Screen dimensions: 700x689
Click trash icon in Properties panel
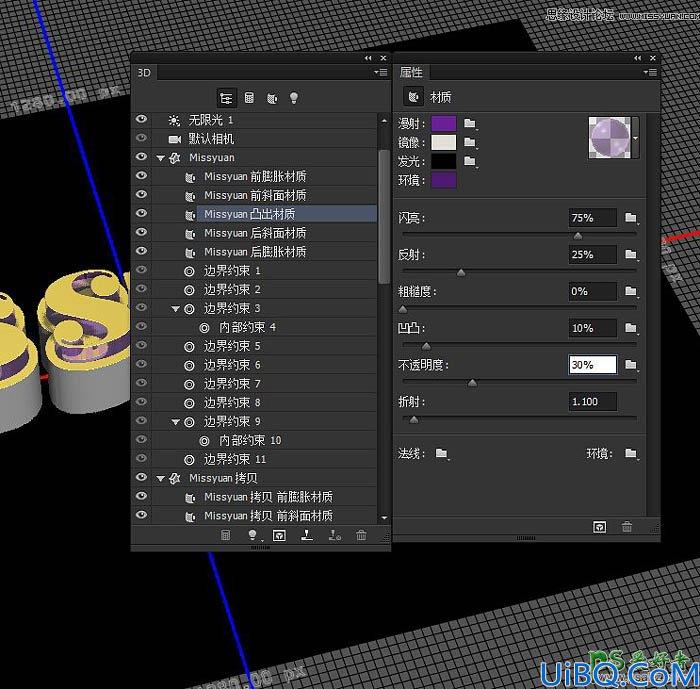tap(627, 527)
